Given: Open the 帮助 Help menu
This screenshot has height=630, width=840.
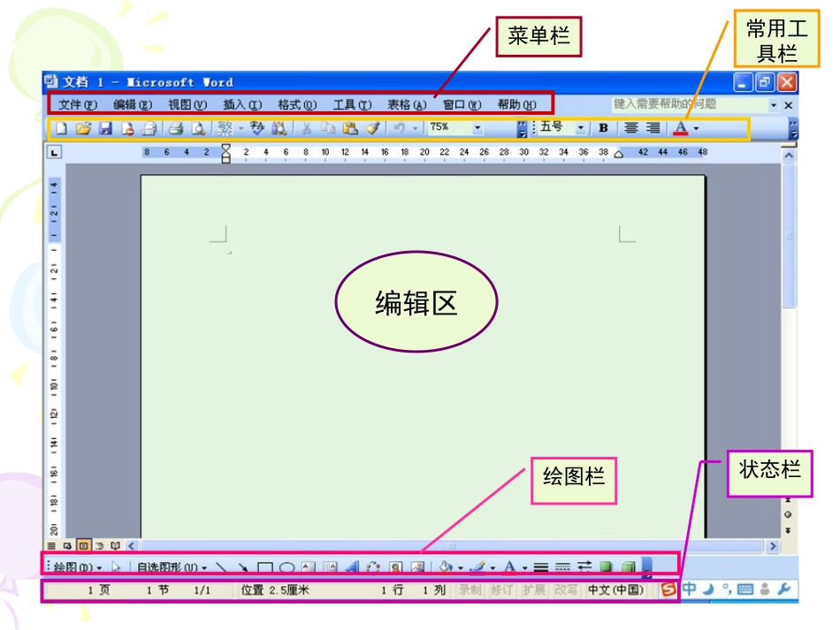Looking at the screenshot, I should (516, 105).
